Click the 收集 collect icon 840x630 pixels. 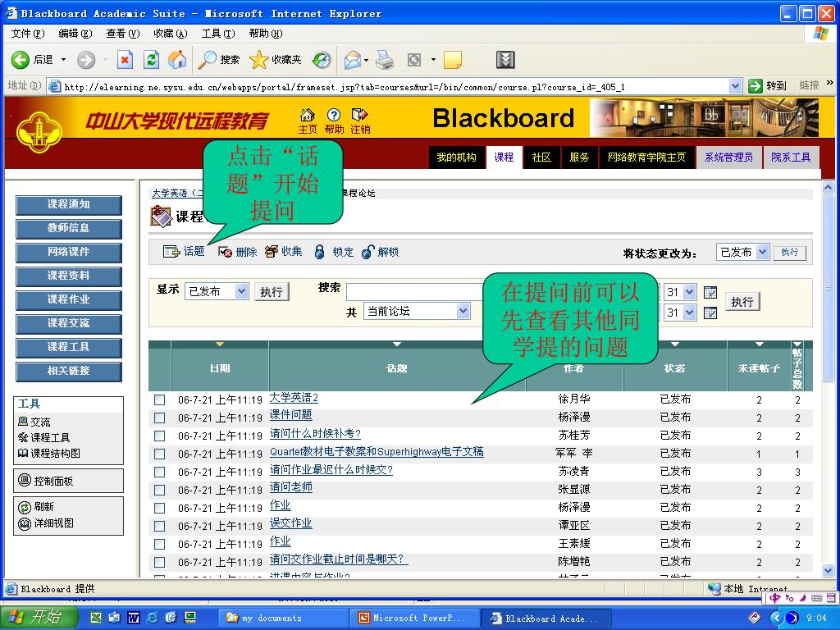272,251
